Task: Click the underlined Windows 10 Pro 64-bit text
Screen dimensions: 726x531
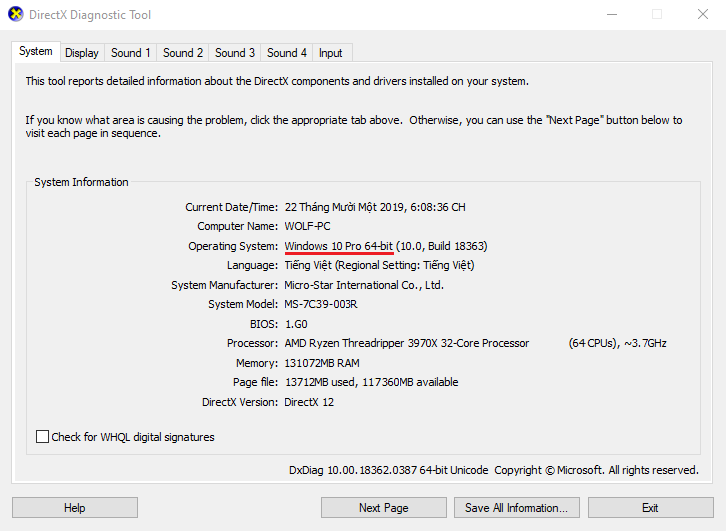Action: pyautogui.click(x=338, y=246)
